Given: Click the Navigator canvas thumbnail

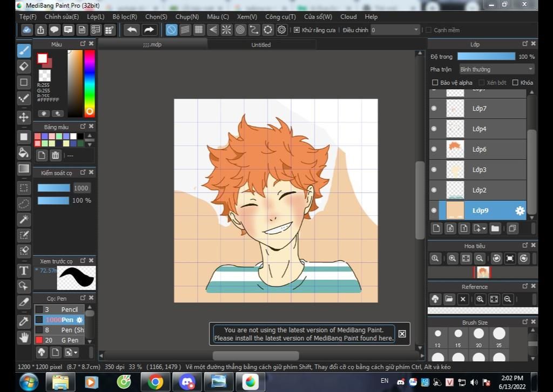Looking at the screenshot, I should 483,272.
